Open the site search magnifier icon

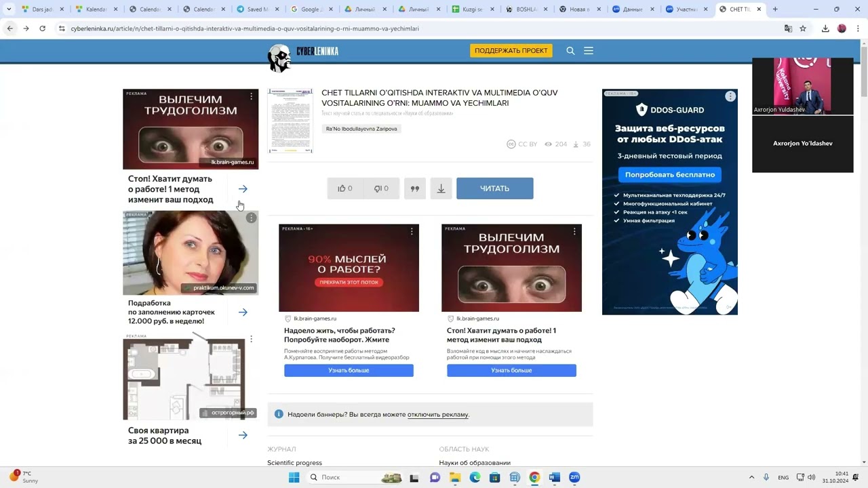click(x=570, y=51)
